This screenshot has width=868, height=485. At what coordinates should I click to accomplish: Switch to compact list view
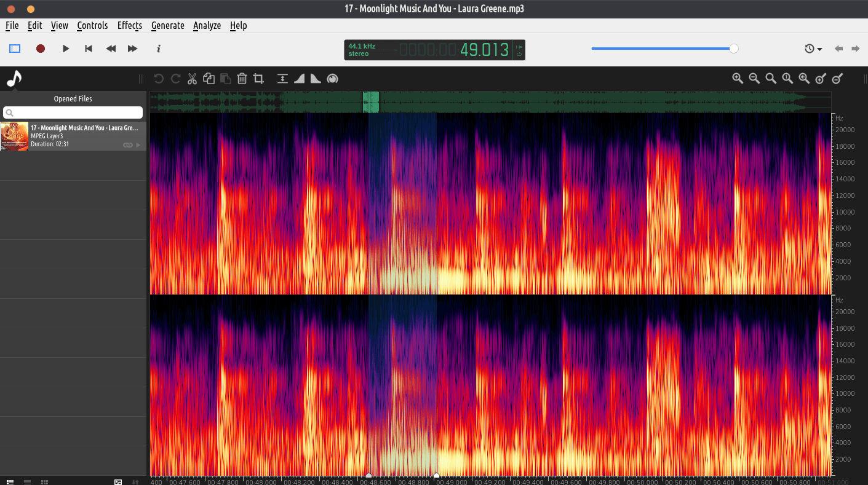(x=27, y=481)
